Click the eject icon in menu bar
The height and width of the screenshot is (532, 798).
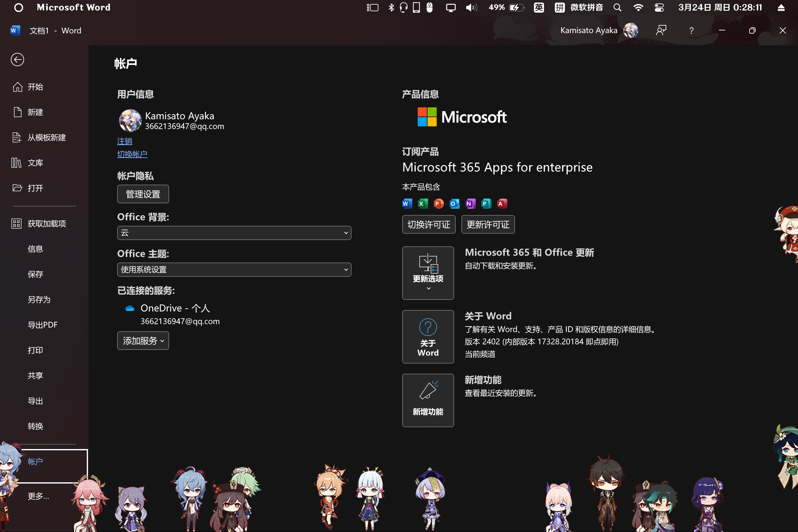click(x=781, y=8)
